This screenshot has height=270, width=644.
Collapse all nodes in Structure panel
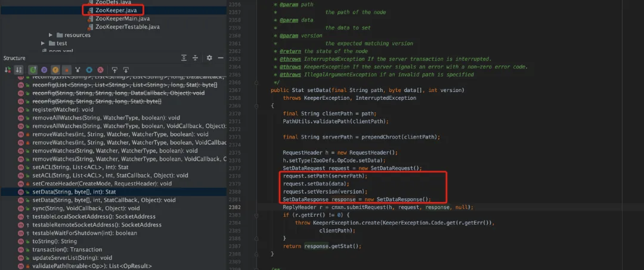(196, 58)
